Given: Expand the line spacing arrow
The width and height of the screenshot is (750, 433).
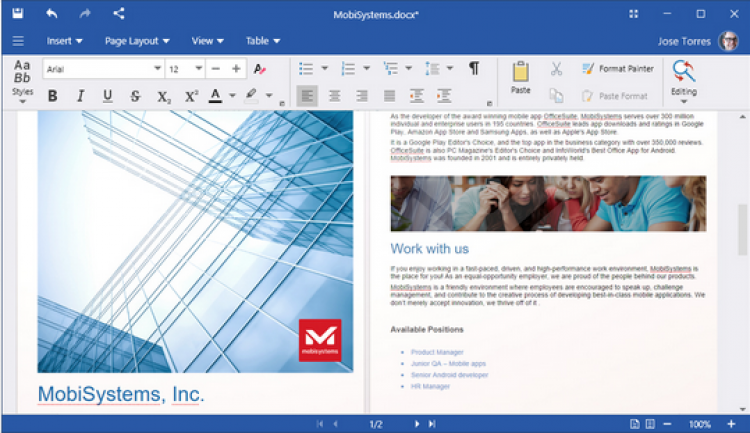Looking at the screenshot, I should (x=450, y=68).
